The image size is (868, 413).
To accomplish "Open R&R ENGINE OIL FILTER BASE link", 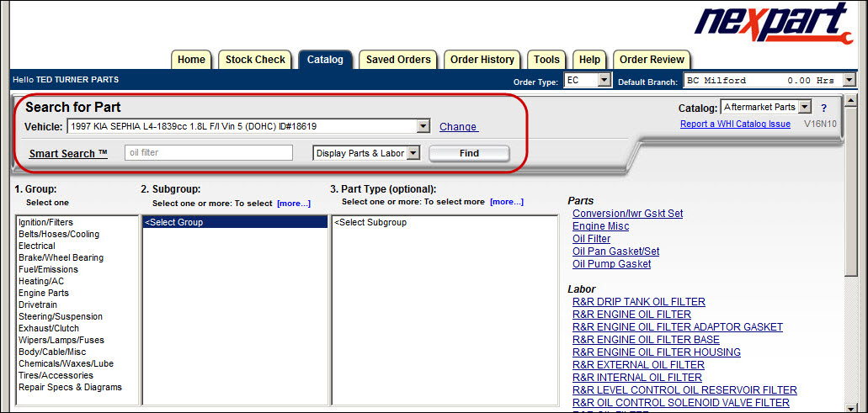I will 646,340.
